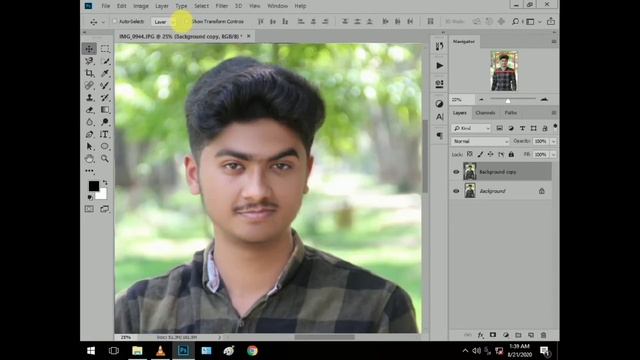Select the Horizontal Type tool
The image size is (640, 360).
pos(105,134)
